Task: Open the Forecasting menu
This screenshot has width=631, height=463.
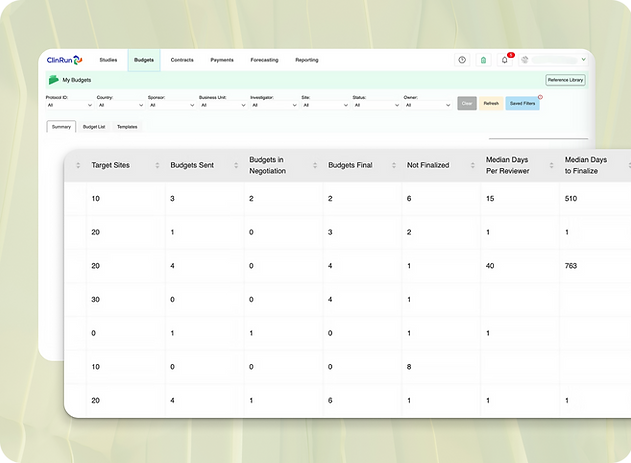Action: (264, 60)
